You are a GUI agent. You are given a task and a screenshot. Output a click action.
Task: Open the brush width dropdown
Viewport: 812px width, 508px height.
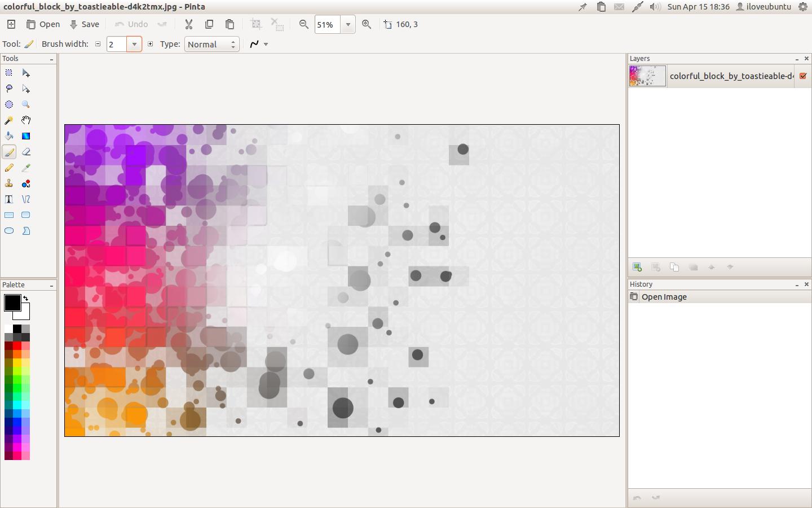pyautogui.click(x=134, y=44)
